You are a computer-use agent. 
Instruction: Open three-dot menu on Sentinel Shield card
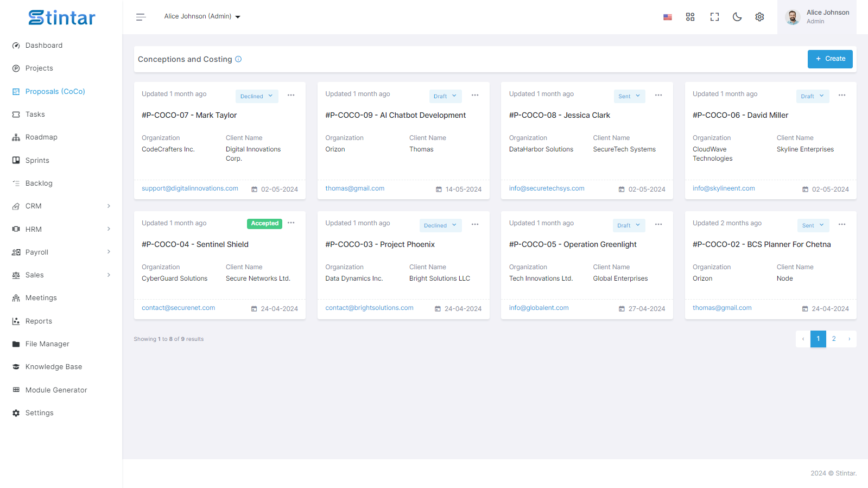coord(291,223)
